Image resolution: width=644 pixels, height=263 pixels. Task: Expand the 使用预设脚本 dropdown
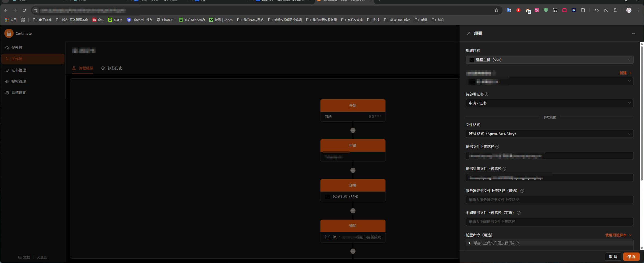coord(618,235)
